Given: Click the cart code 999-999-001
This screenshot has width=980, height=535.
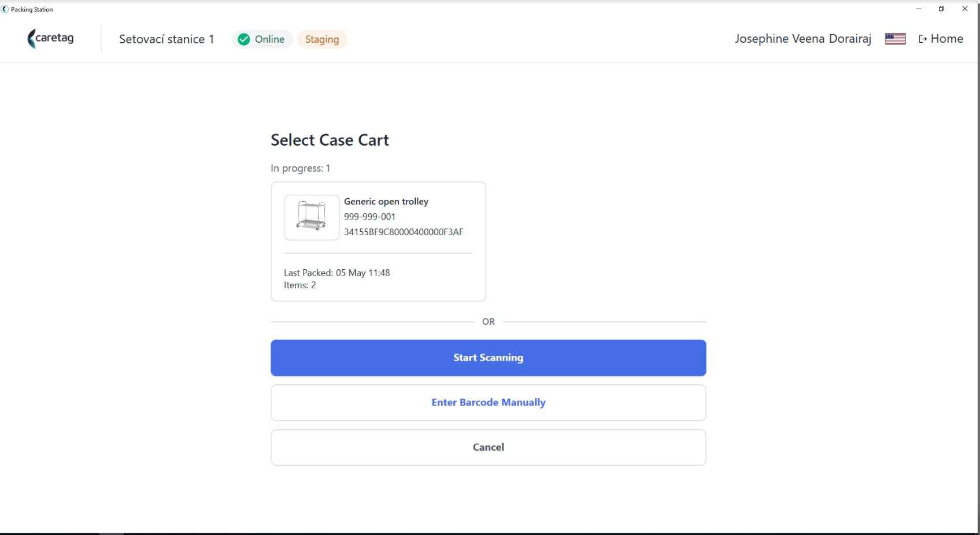Looking at the screenshot, I should pos(370,217).
